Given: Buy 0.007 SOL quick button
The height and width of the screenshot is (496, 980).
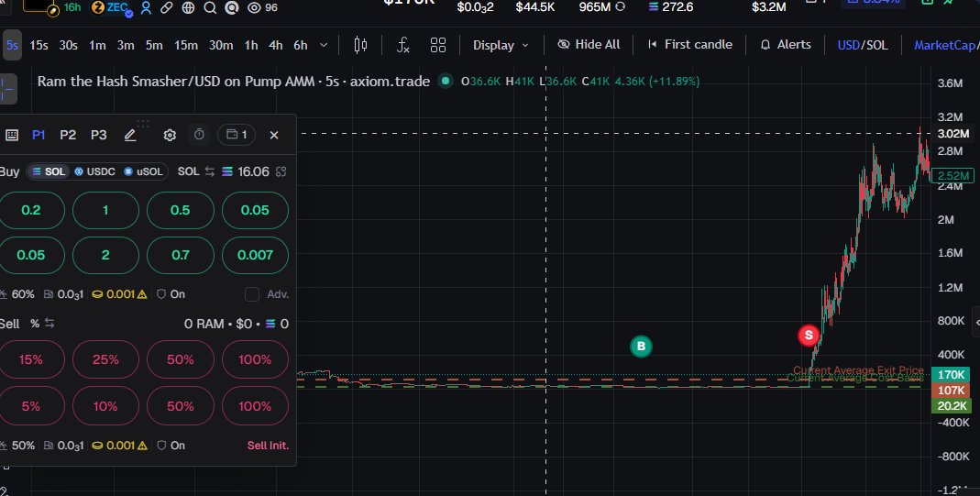Looking at the screenshot, I should click(x=255, y=255).
